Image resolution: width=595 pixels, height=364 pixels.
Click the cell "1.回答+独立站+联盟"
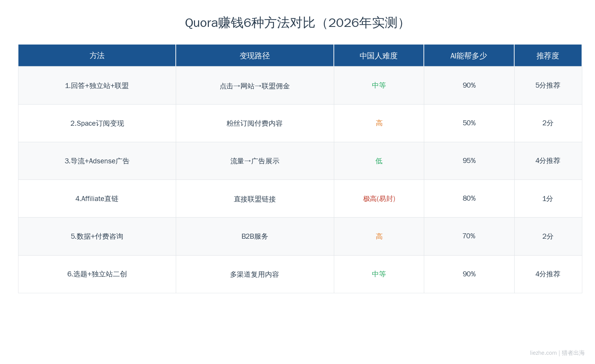pyautogui.click(x=97, y=86)
